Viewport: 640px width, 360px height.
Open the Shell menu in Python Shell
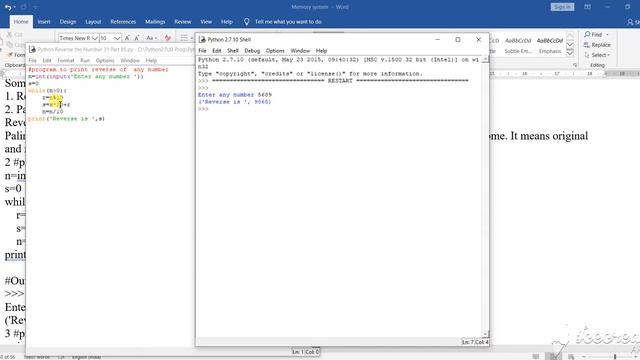[x=233, y=51]
